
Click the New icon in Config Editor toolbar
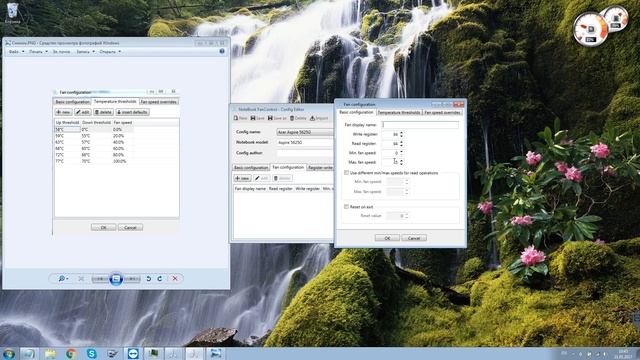pos(240,118)
